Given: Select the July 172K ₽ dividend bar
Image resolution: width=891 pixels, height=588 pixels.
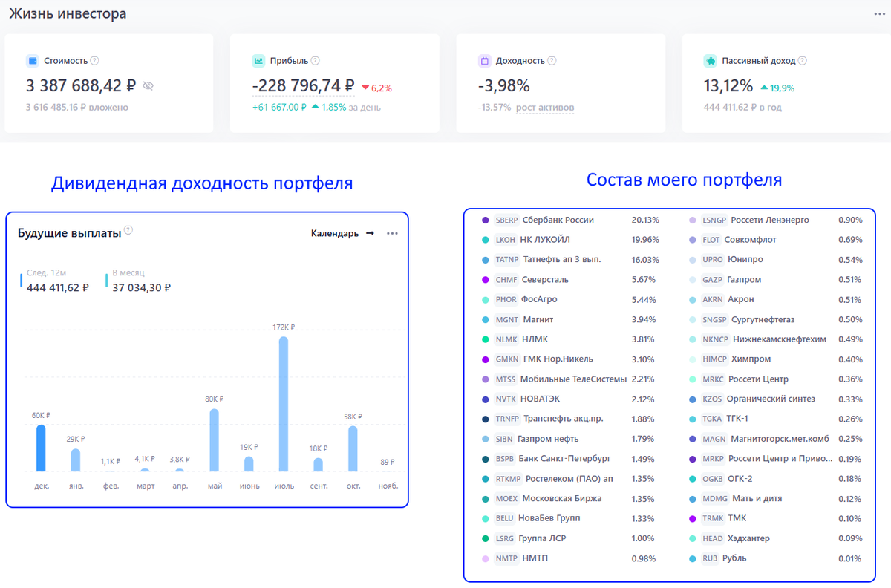Looking at the screenshot, I should click(284, 404).
